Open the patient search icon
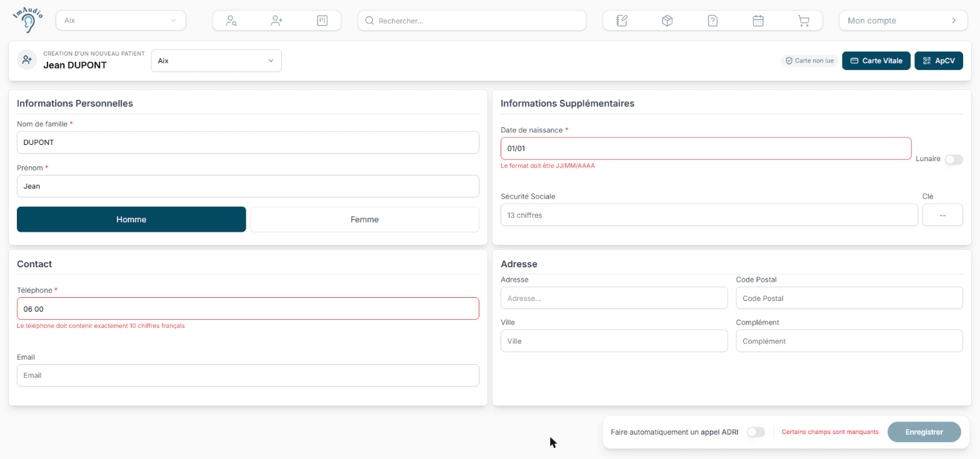980x459 pixels. tap(231, 21)
